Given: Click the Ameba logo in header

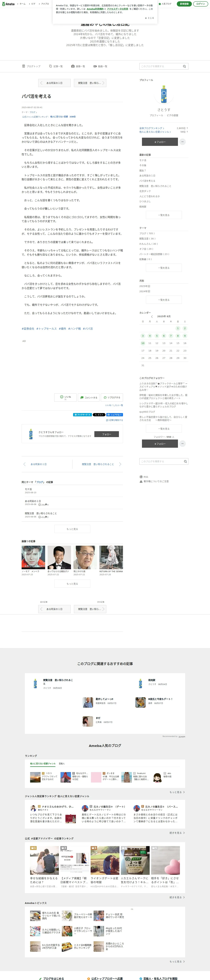Looking at the screenshot, I should click(x=8, y=4).
